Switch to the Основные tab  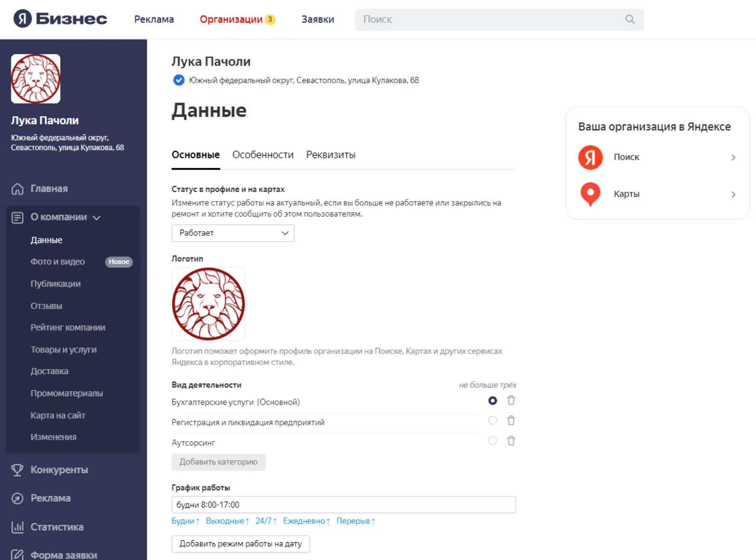click(196, 155)
